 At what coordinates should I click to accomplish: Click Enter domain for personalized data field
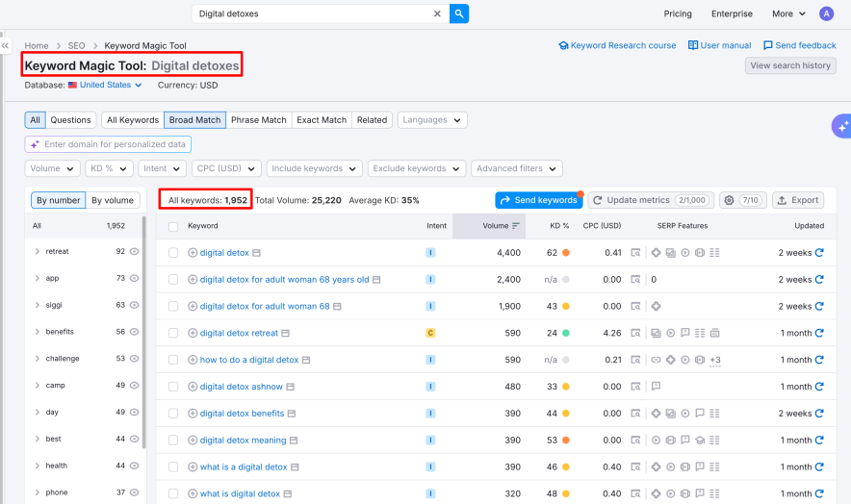(x=108, y=144)
